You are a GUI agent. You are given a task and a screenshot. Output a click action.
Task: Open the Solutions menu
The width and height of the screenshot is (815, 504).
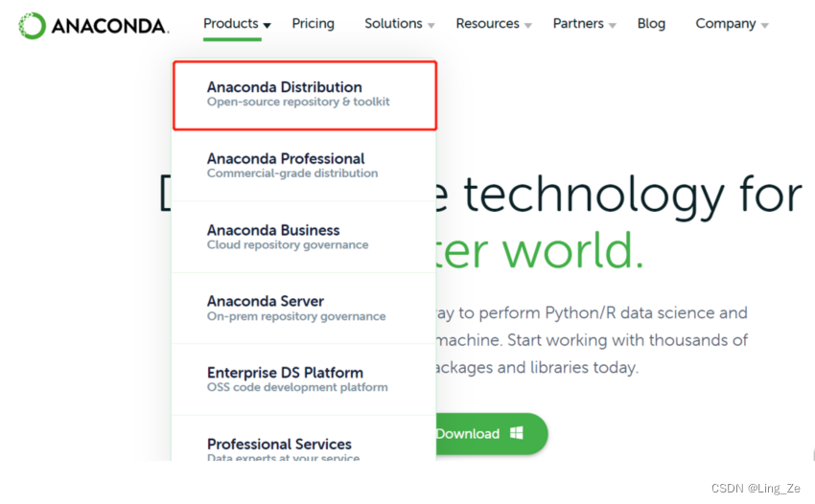(393, 23)
